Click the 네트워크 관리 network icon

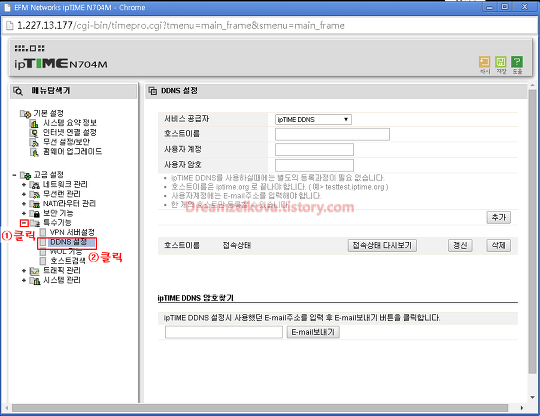[x=35, y=185]
